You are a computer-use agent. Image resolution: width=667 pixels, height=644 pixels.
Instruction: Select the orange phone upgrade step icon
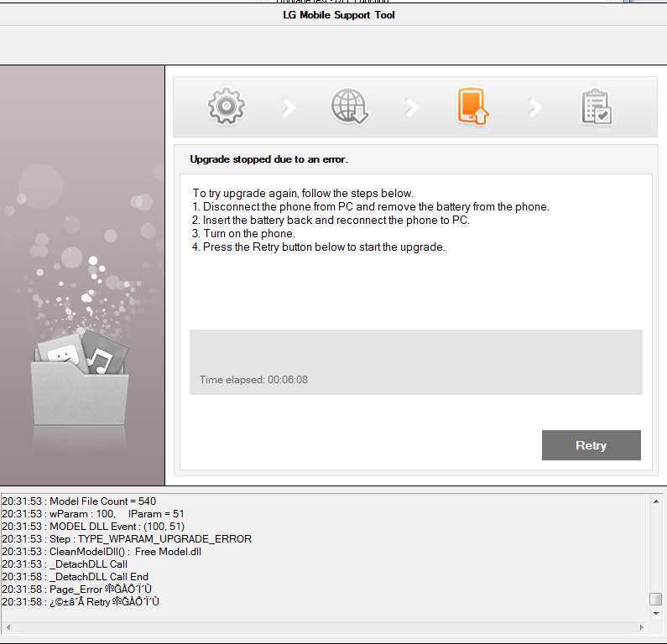coord(472,106)
